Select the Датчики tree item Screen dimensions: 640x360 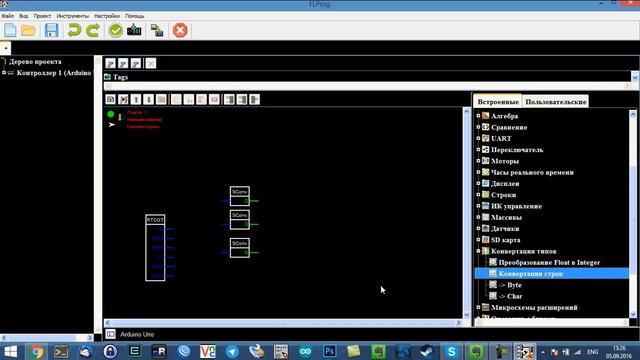(x=505, y=229)
